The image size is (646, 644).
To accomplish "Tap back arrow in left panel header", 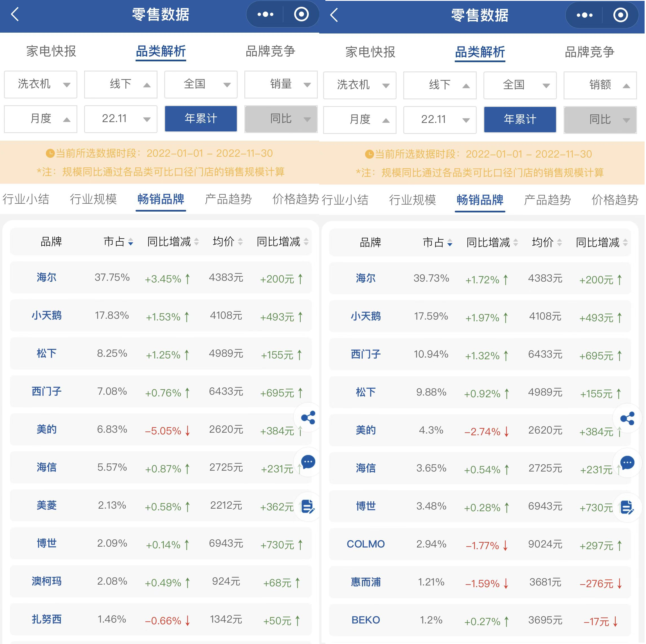I will [x=15, y=14].
